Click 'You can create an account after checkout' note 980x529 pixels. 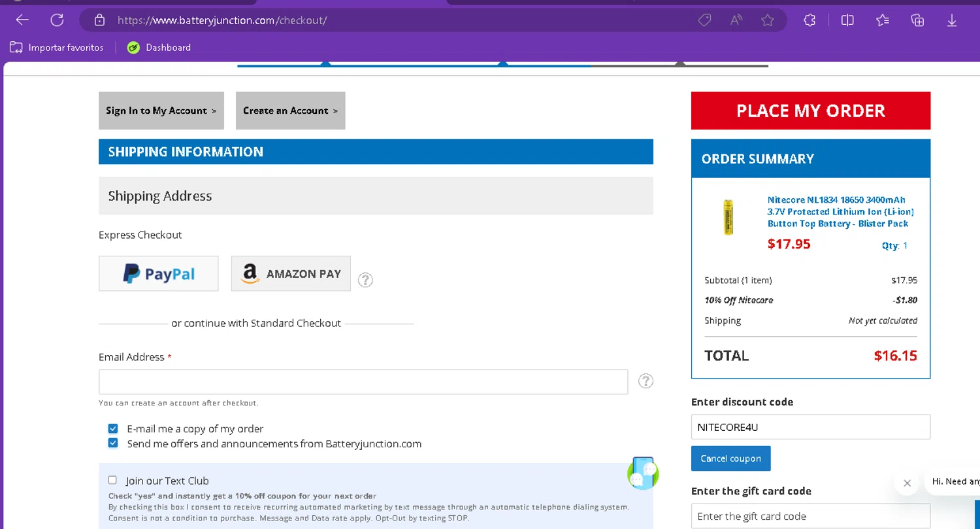[178, 403]
